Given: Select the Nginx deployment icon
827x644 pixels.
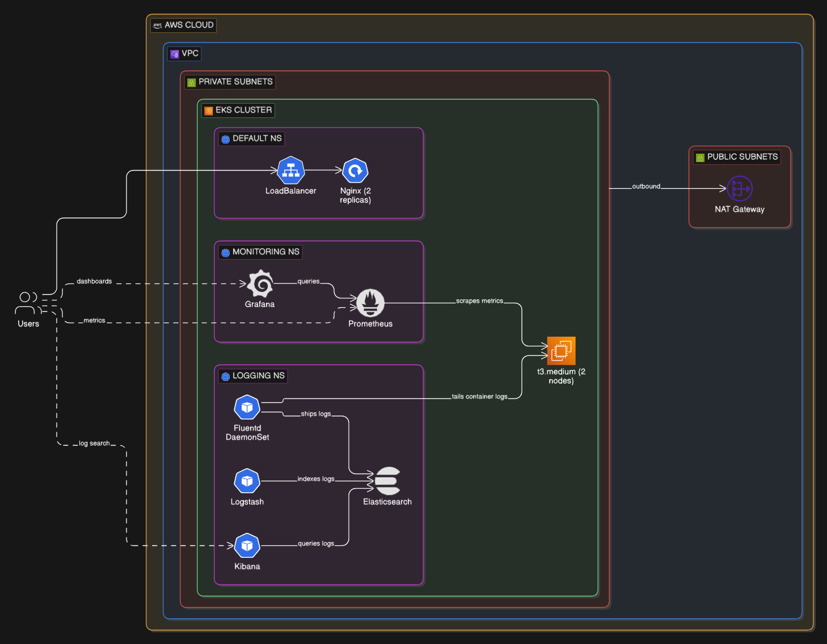Looking at the screenshot, I should [x=356, y=170].
